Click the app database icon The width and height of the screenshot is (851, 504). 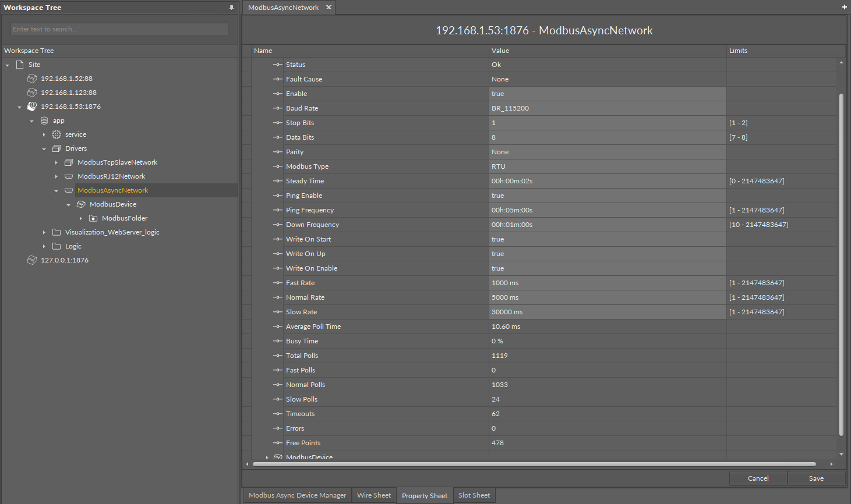coord(44,120)
